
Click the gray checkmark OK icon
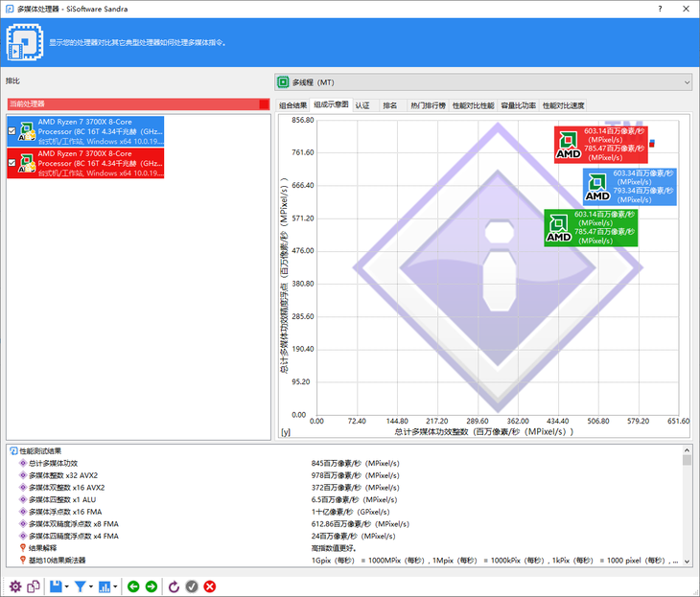point(192,586)
